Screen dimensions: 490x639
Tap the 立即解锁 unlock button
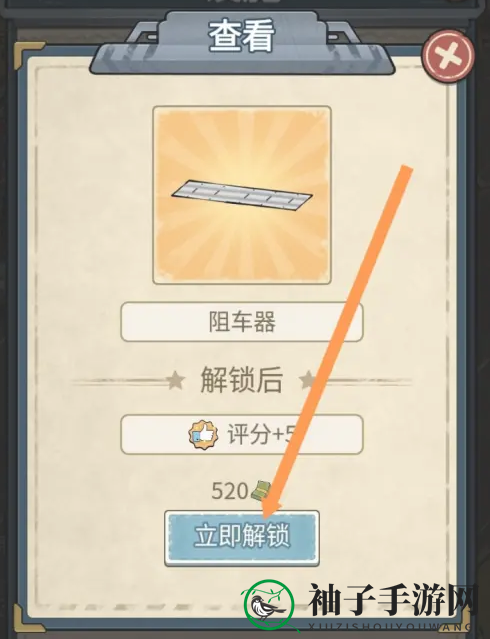[242, 538]
